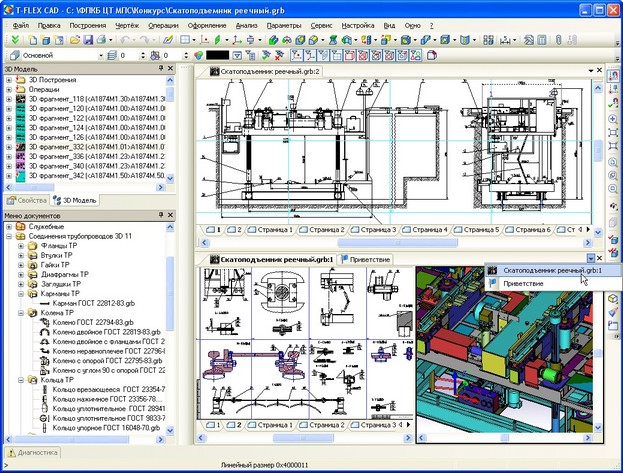Collapse the Соединения трубопроводов 3D 11 node
Screen dimensions: 623x473
coord(9,236)
